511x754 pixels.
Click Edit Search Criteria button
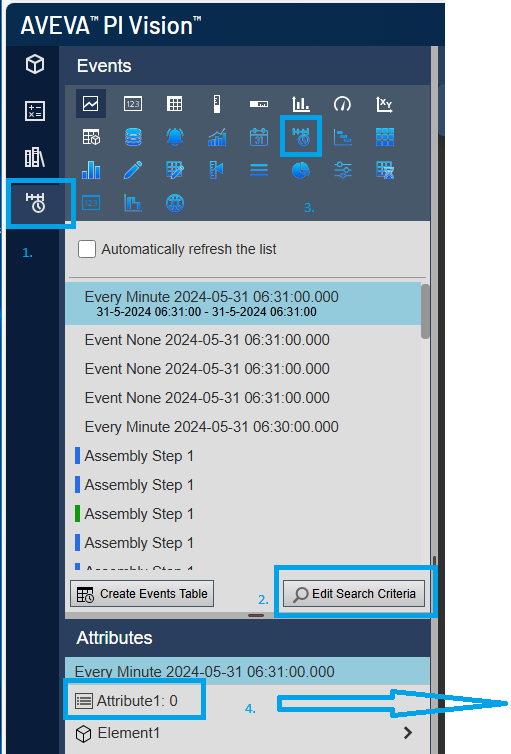[354, 594]
